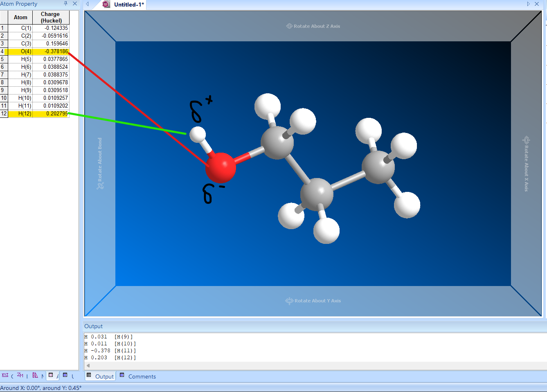
Task: Pin the Atom Property panel with auto-hide pushpin
Action: pyautogui.click(x=65, y=4)
